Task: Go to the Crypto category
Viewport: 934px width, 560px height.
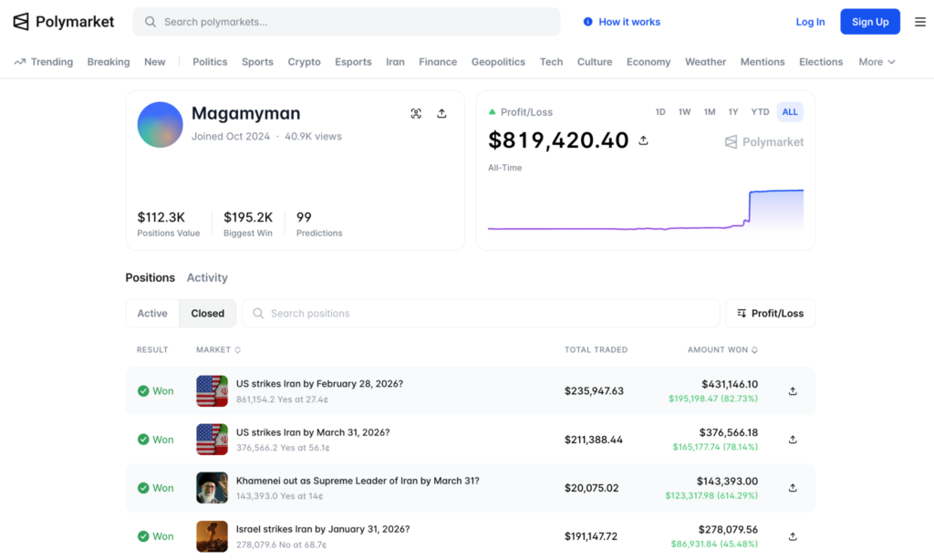Action: (x=304, y=62)
